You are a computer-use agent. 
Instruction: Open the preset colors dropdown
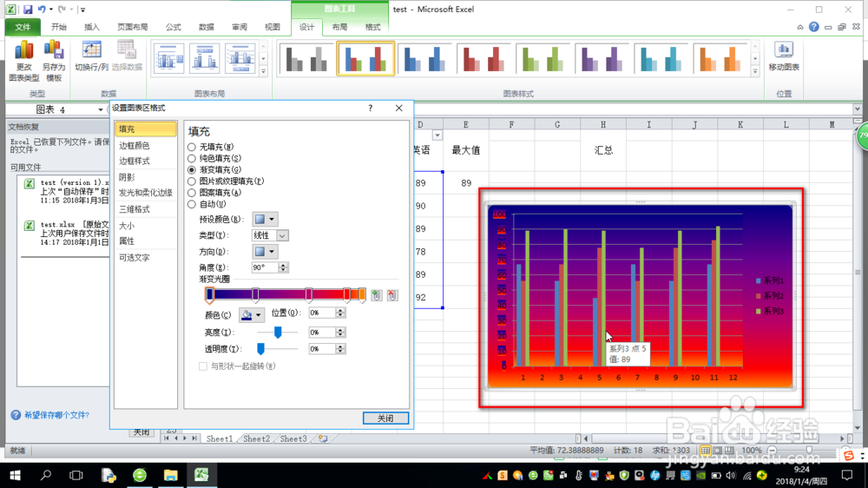pos(265,220)
